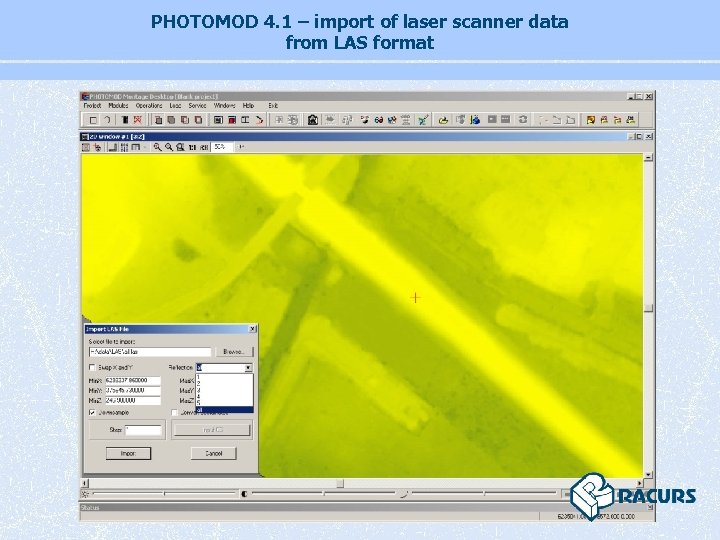Click the Reflection combo box arrow

click(248, 368)
